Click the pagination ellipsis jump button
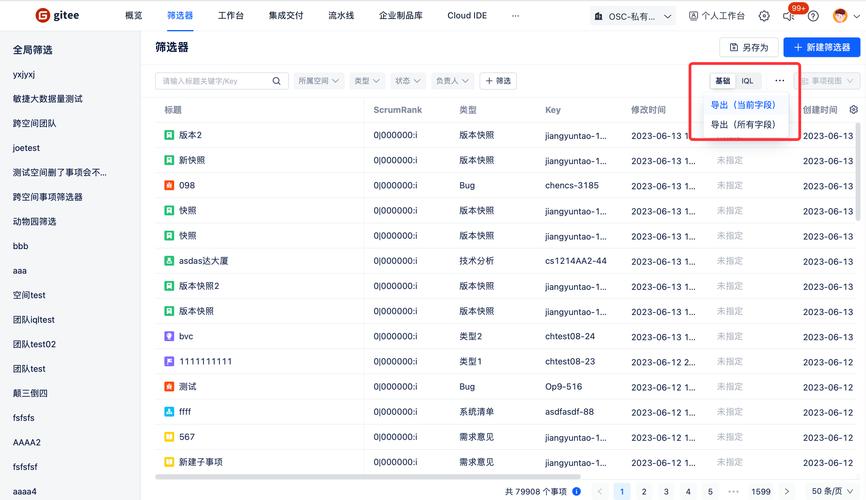This screenshot has width=866, height=500. pos(733,491)
